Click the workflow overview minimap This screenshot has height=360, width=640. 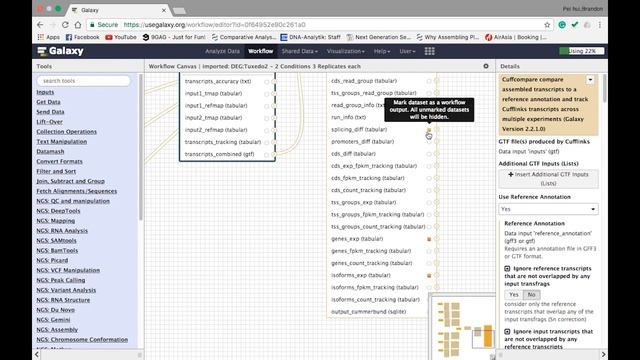click(x=462, y=327)
